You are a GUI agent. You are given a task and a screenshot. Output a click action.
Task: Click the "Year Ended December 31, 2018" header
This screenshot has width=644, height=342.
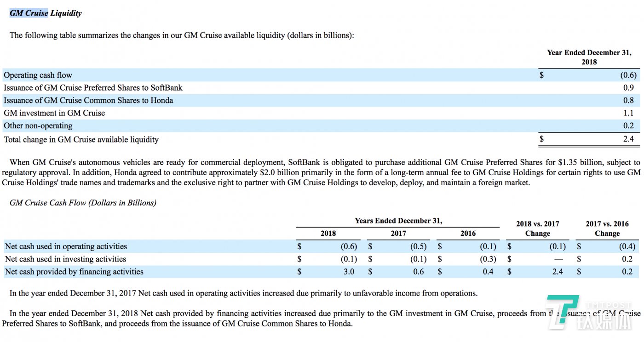coord(589,57)
